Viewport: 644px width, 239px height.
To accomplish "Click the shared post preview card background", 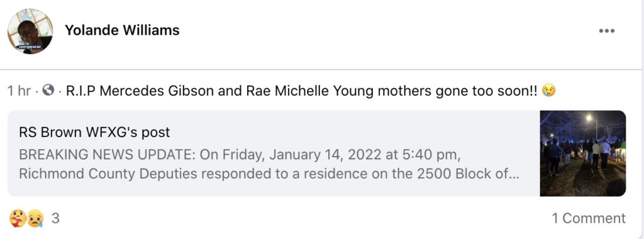I will click(274, 153).
